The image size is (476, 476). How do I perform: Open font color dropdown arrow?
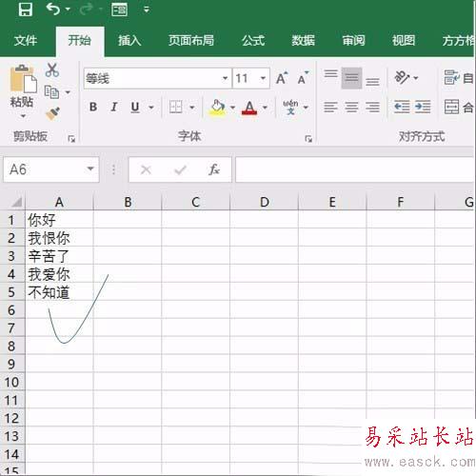tap(265, 108)
